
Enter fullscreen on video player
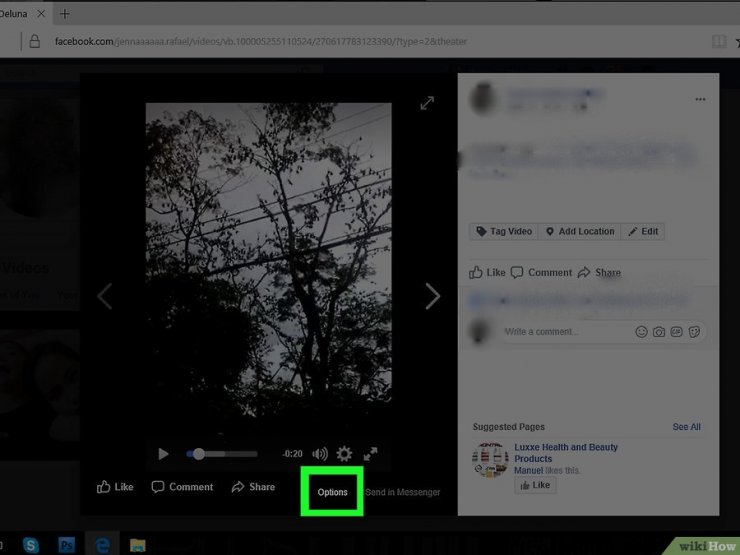370,454
